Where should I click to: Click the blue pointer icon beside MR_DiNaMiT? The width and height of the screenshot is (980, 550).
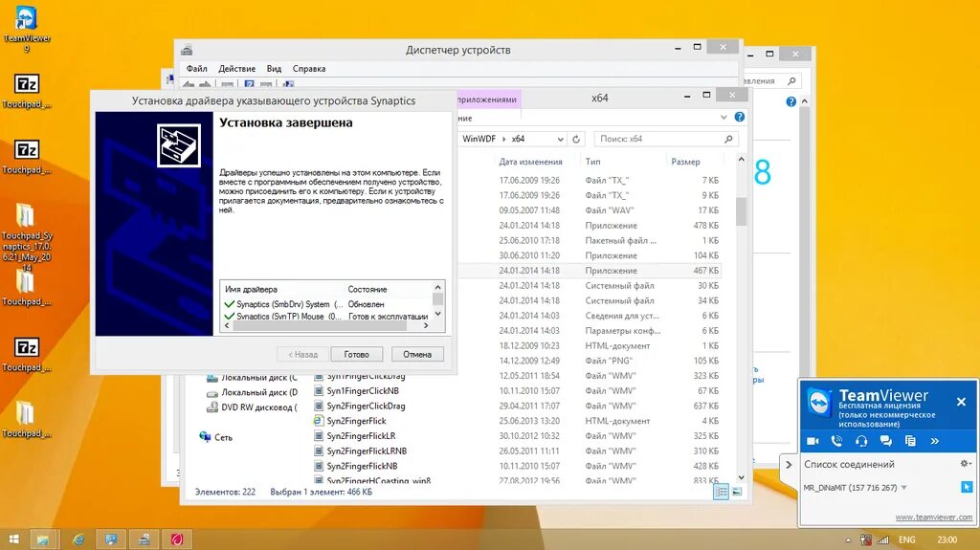coord(967,487)
